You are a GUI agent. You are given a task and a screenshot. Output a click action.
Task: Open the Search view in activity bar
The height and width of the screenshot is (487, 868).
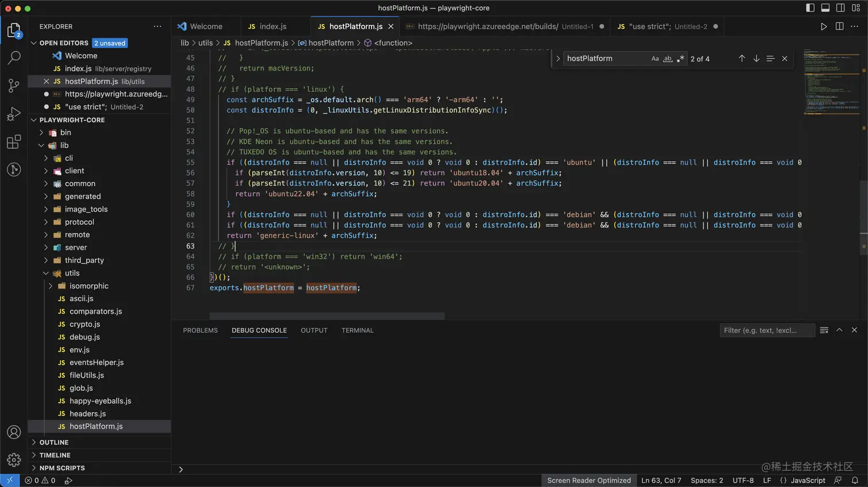pyautogui.click(x=14, y=57)
